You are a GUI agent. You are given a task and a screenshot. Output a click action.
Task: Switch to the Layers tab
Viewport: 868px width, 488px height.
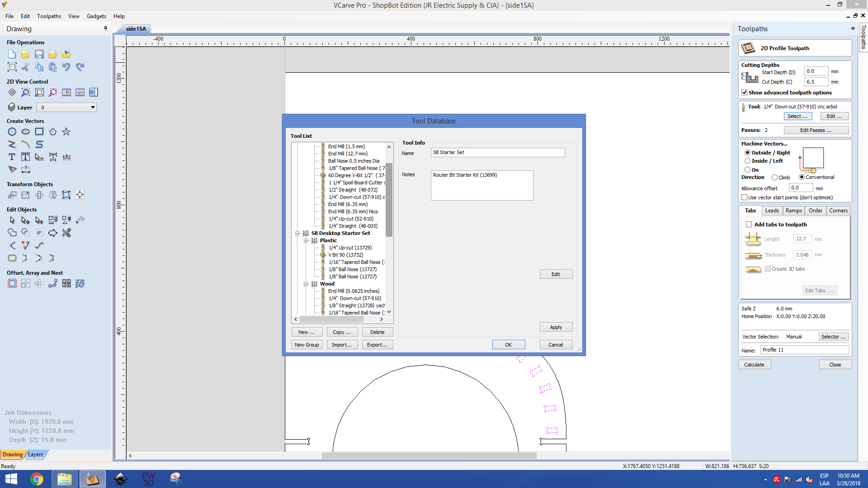35,455
